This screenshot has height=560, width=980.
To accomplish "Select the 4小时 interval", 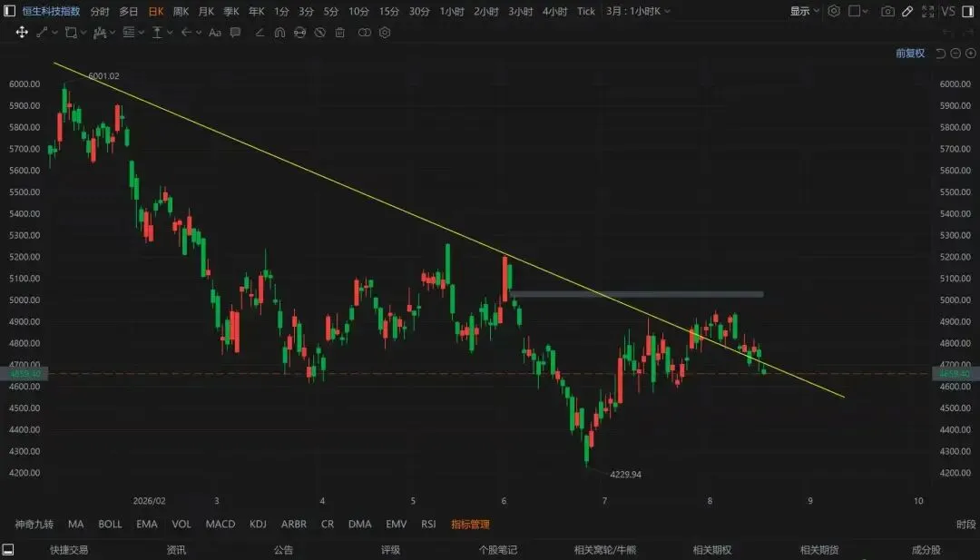I will point(555,11).
